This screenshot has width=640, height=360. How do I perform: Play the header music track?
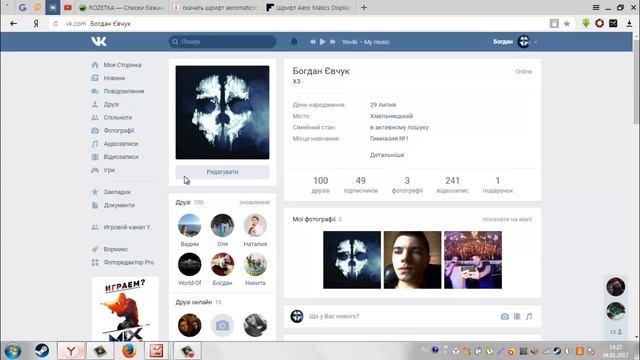pyautogui.click(x=322, y=42)
